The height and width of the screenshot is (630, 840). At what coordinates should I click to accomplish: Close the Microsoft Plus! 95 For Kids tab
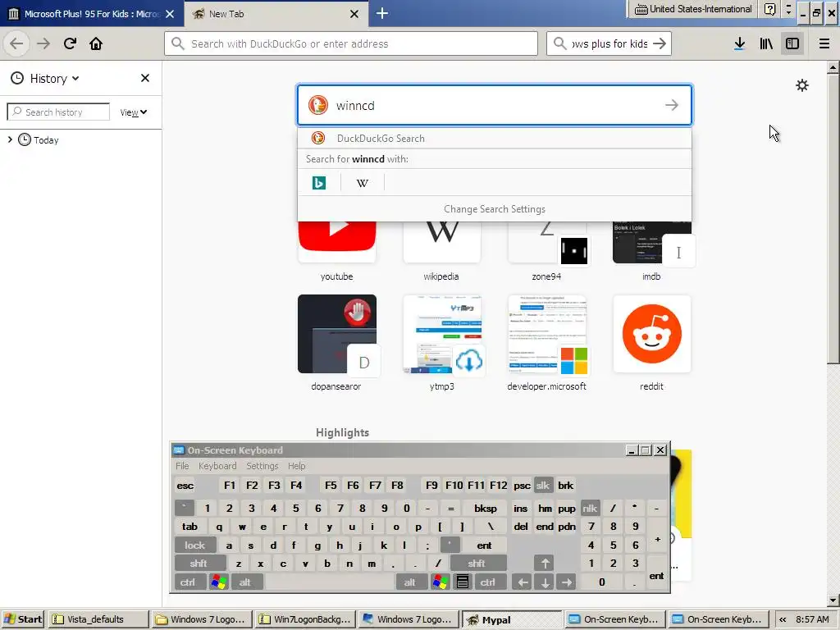pos(170,14)
